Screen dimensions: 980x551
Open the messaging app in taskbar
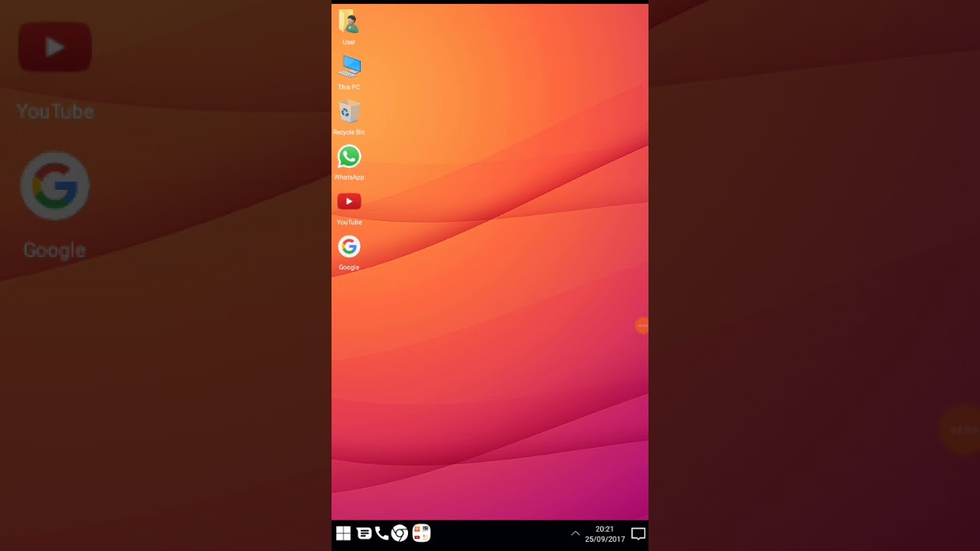tap(364, 533)
